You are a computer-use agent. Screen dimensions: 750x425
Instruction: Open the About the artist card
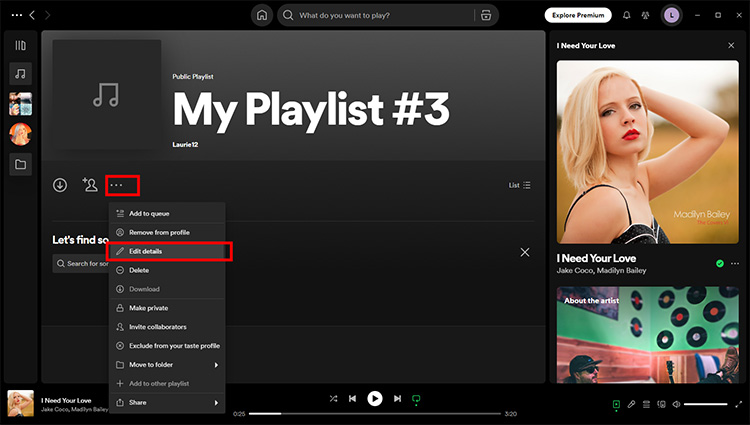[x=648, y=335]
